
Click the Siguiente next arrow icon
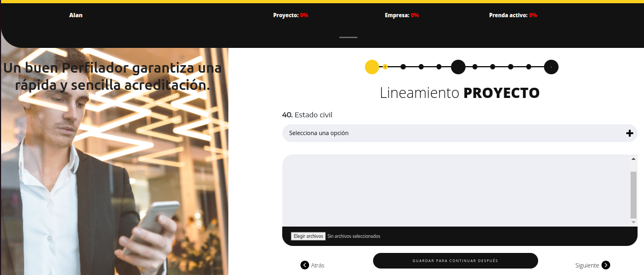(x=606, y=265)
